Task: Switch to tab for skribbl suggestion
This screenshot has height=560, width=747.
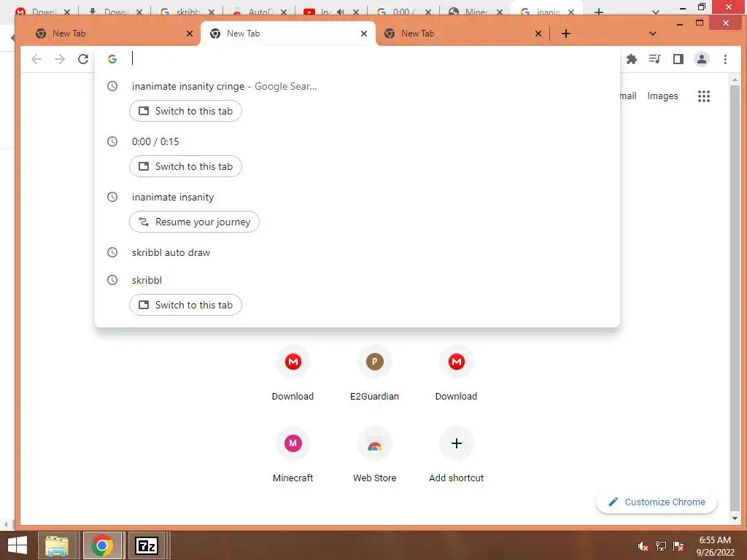Action: click(x=185, y=305)
